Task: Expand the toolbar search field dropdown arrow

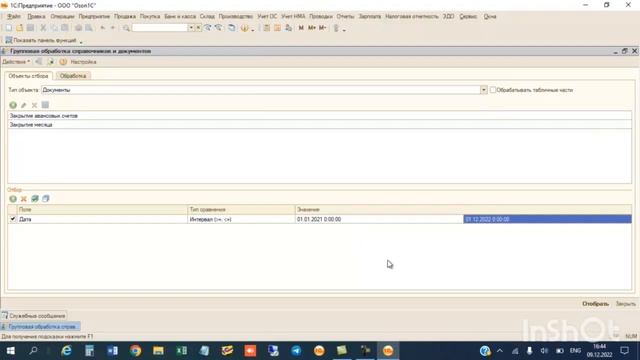Action: pos(191,28)
